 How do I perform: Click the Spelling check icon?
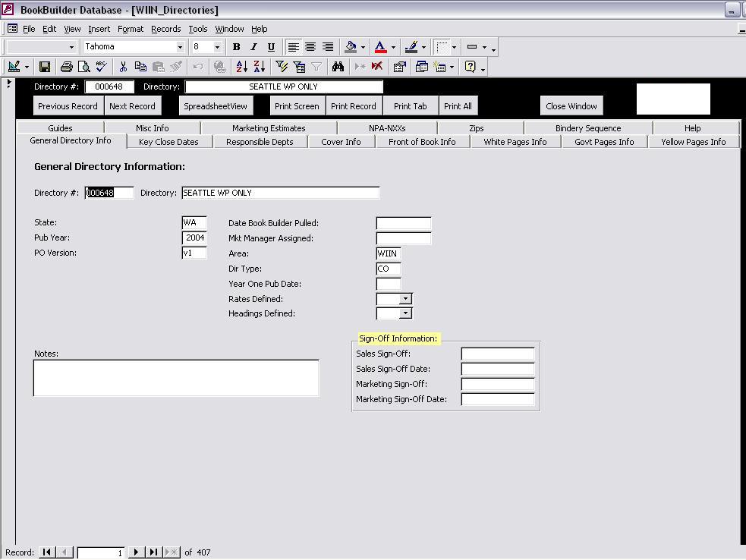[101, 67]
